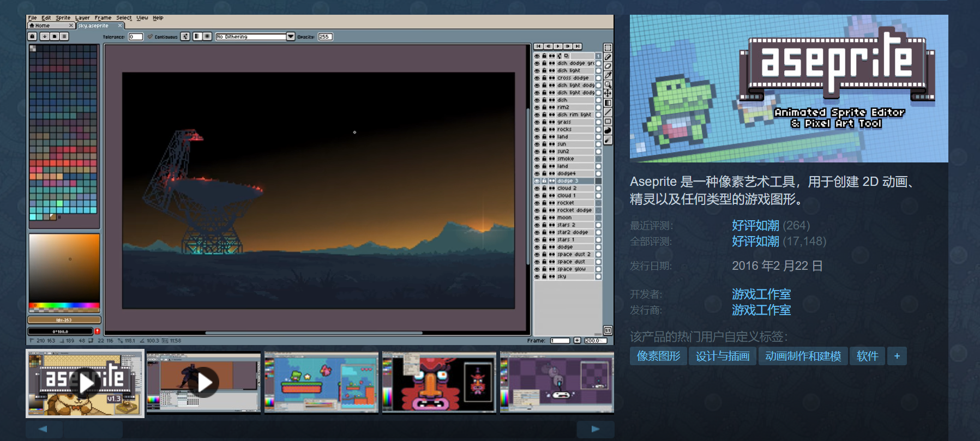Select the Pencil tool in Aseprite toolbar

click(608, 57)
